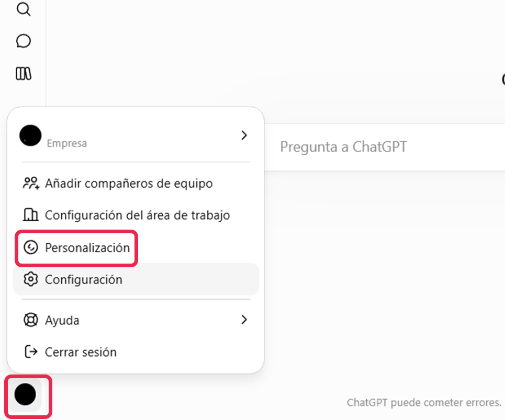Viewport: 505px width, 420px height.
Task: Click the Empresa account avatar in menu
Action: (x=30, y=135)
